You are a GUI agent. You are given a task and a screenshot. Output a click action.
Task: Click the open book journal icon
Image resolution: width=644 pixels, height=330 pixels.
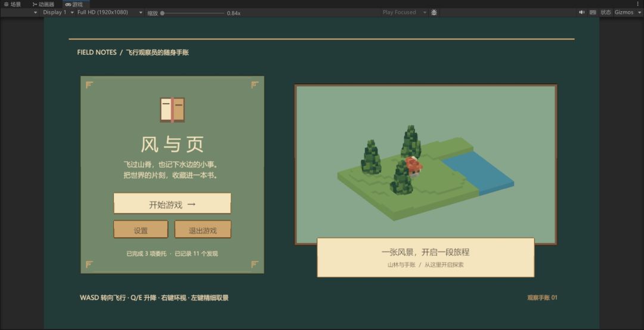click(172, 110)
